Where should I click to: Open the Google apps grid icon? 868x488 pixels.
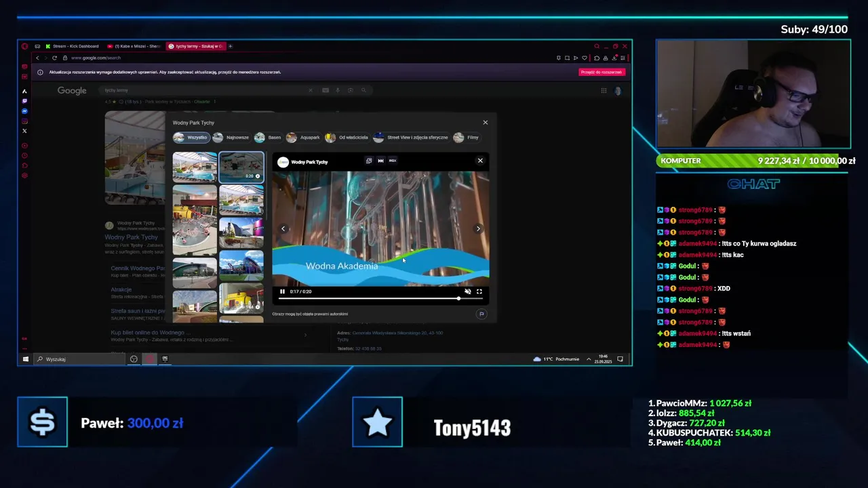(x=604, y=90)
